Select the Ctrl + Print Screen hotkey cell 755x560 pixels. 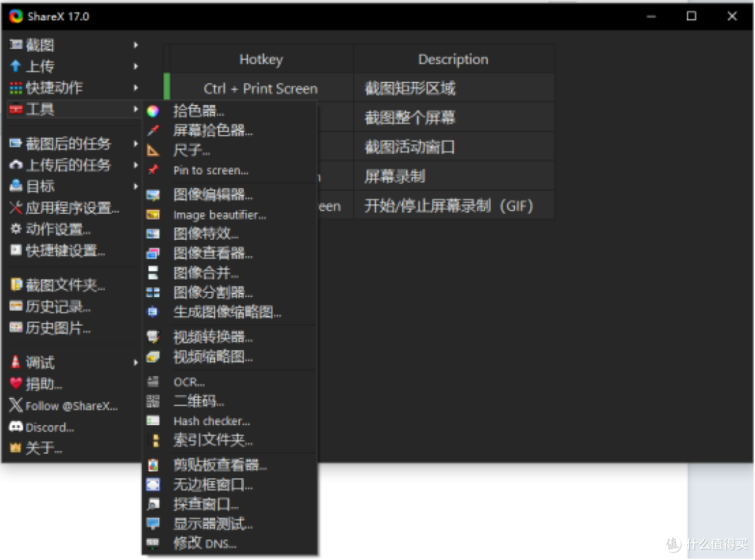pos(261,88)
